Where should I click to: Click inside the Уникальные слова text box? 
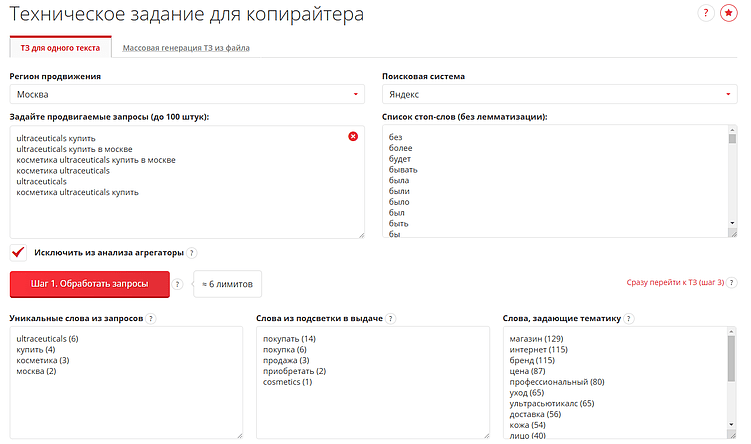126,383
